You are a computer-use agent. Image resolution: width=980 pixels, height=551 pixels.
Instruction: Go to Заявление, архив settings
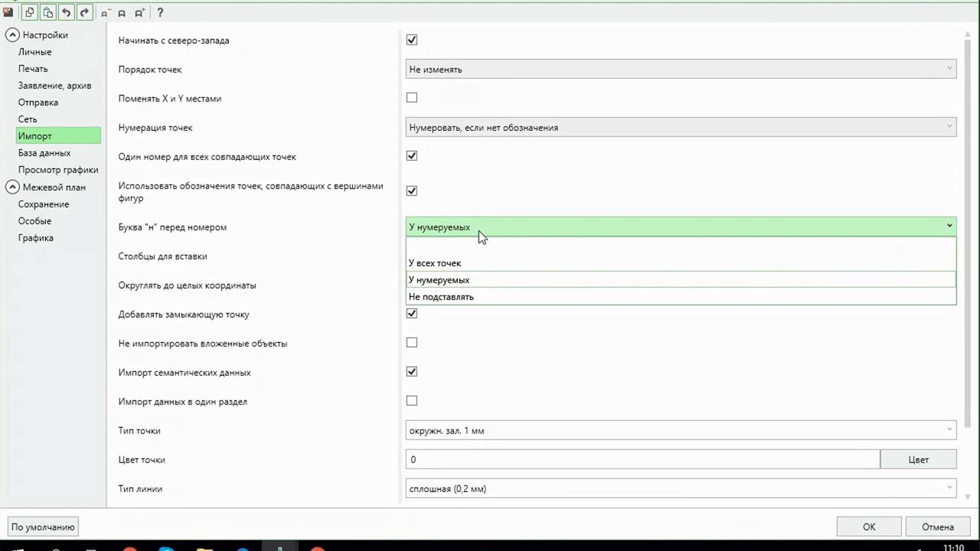pos(55,86)
